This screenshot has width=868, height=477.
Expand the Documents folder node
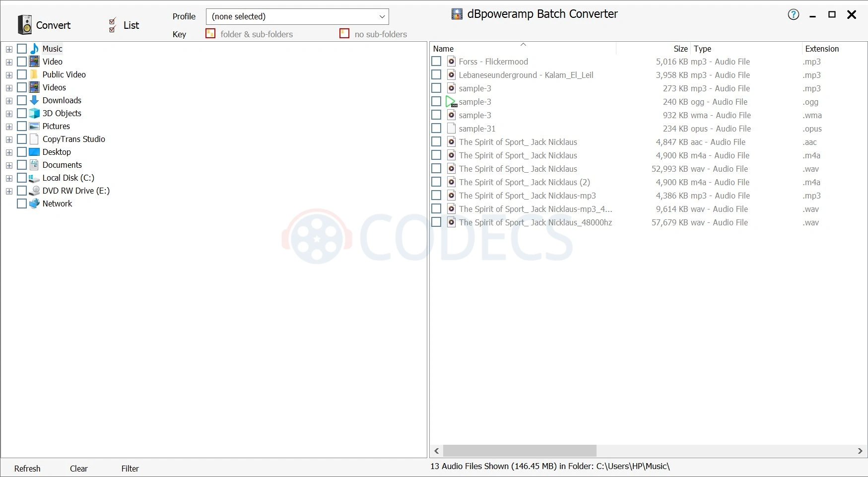(x=9, y=165)
